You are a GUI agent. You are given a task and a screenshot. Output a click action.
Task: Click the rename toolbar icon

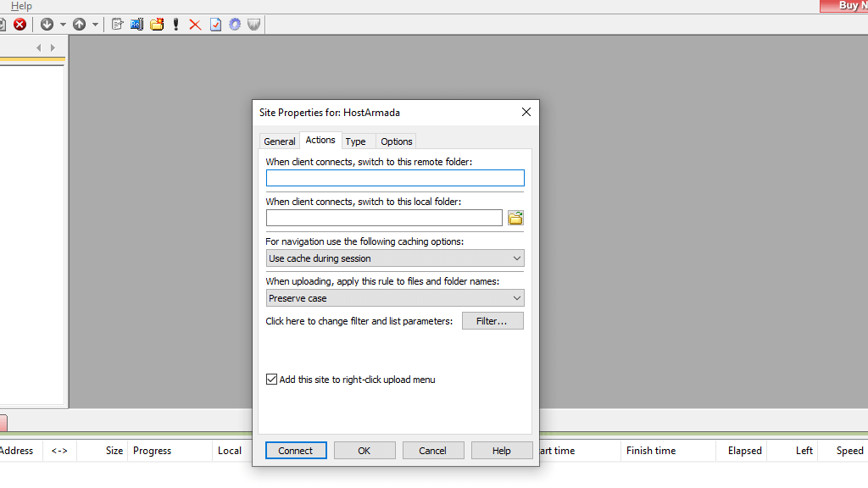[x=135, y=24]
